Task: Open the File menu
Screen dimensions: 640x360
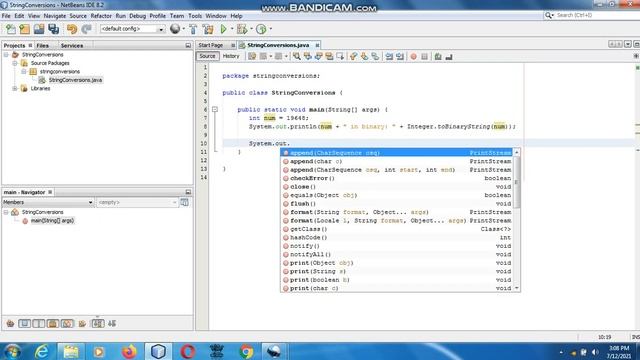Action: click(x=6, y=16)
